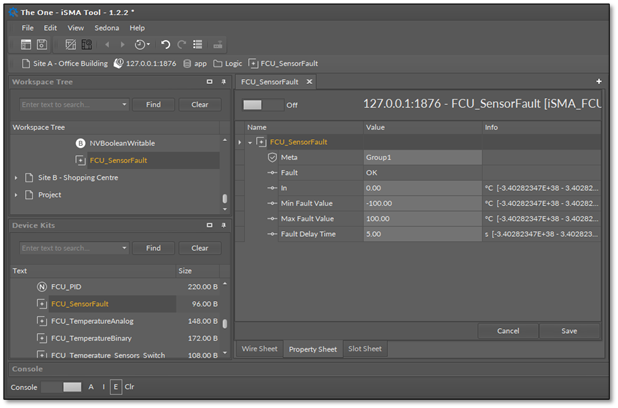Image resolution: width=618 pixels, height=408 pixels.
Task: Expand the Project tree node
Action: (16, 195)
